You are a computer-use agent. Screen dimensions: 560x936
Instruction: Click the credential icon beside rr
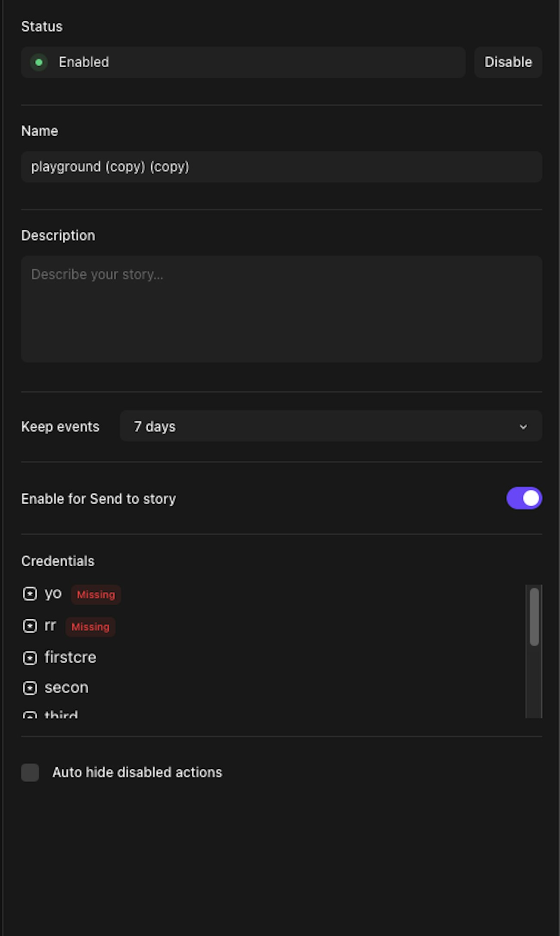point(30,626)
